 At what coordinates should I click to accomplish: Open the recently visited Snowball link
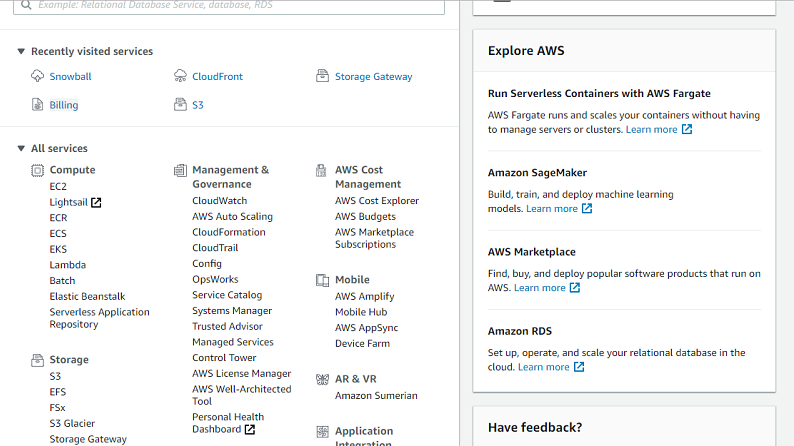70,76
